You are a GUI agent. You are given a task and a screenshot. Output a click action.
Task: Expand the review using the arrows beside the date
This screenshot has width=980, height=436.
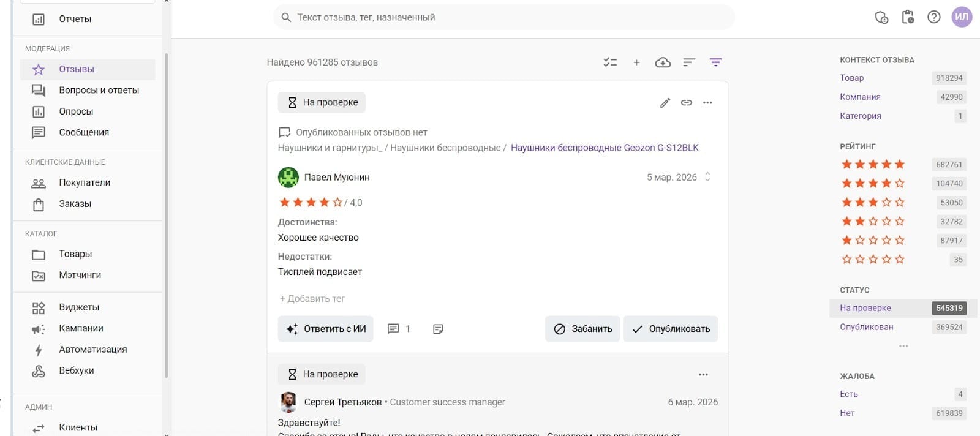pos(707,177)
